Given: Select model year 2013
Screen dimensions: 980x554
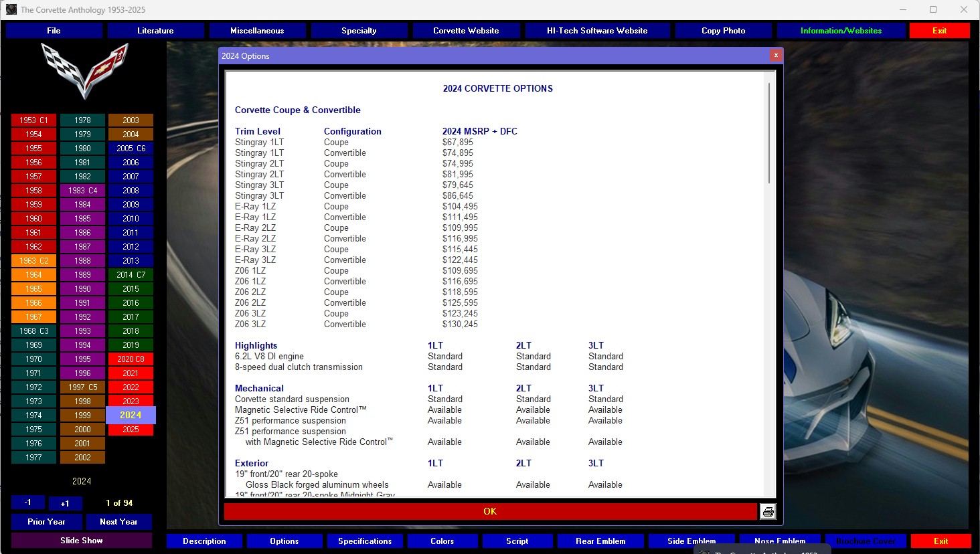Looking at the screenshot, I should (131, 261).
